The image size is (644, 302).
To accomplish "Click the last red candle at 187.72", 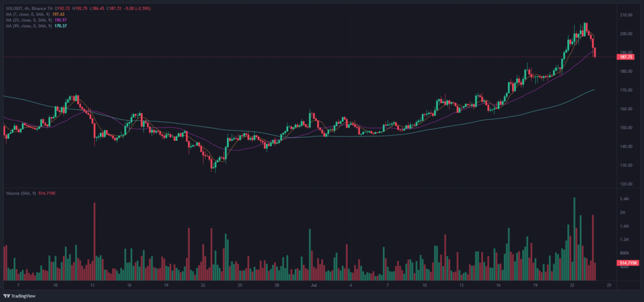I will coord(595,52).
